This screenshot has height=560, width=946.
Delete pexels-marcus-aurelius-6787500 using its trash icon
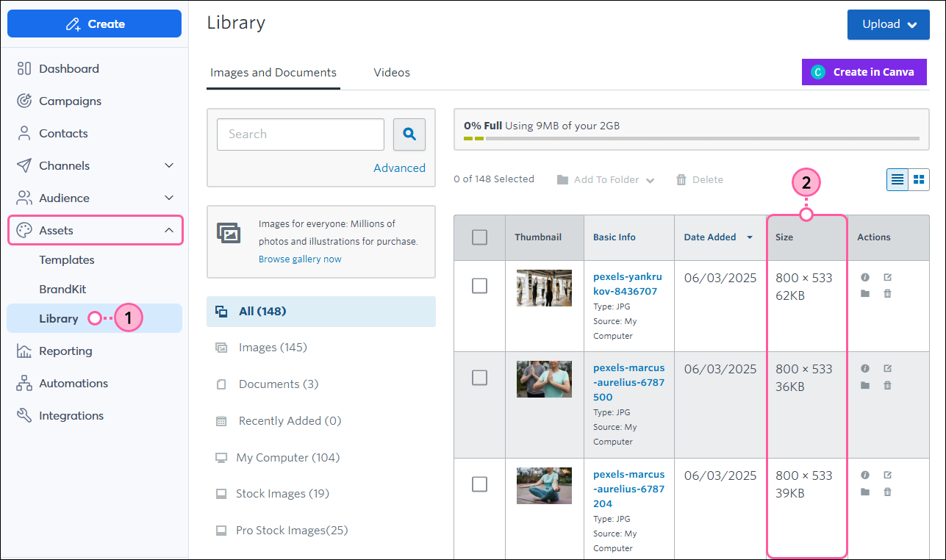[x=887, y=385]
